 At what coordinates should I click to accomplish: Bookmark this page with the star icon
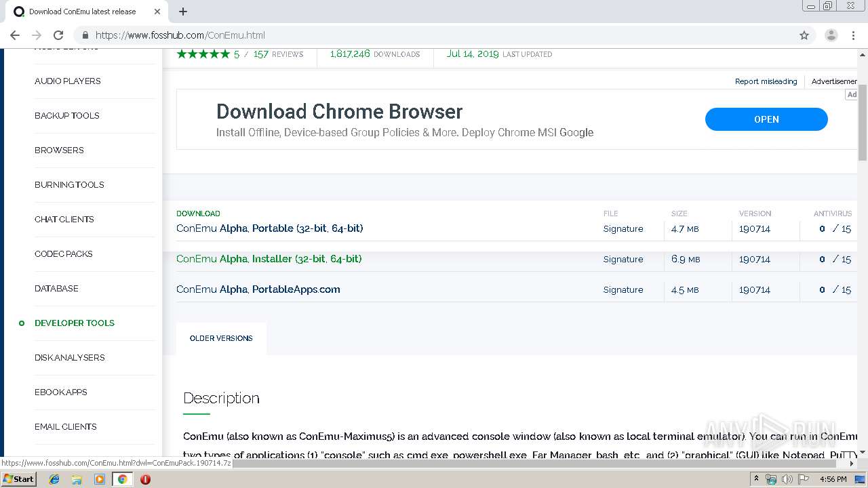click(x=804, y=35)
